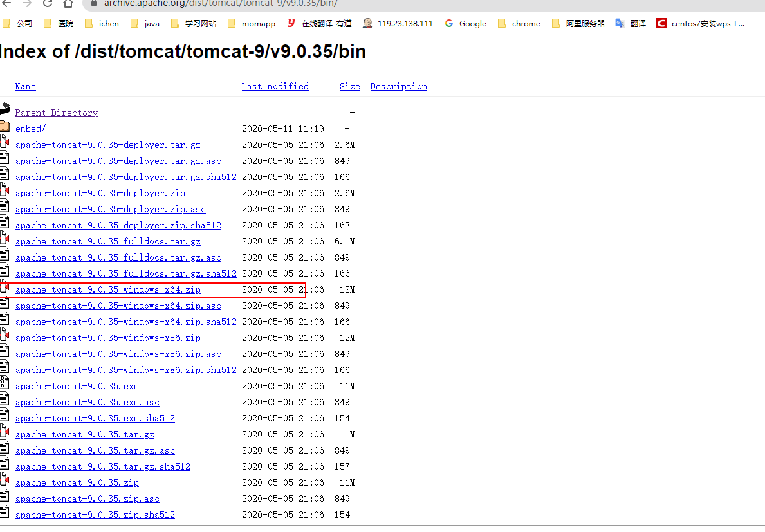Open the java bookmarks folder
The height and width of the screenshot is (532, 765).
[145, 23]
